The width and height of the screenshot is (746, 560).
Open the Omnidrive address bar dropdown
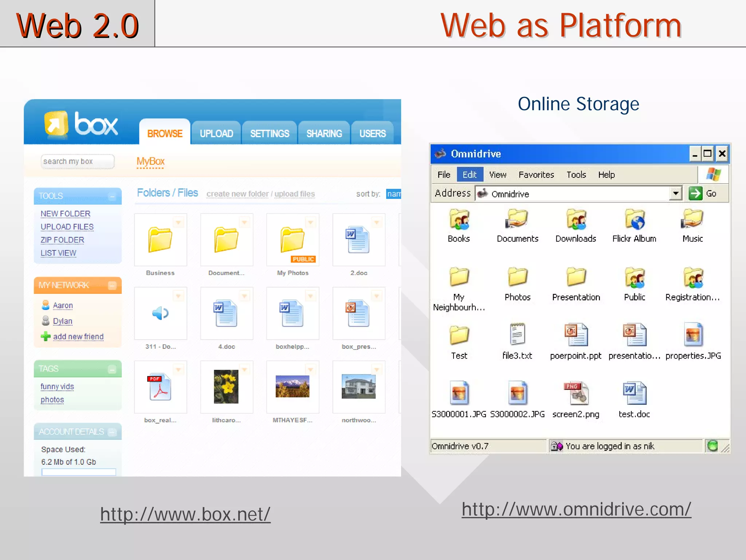(x=675, y=193)
